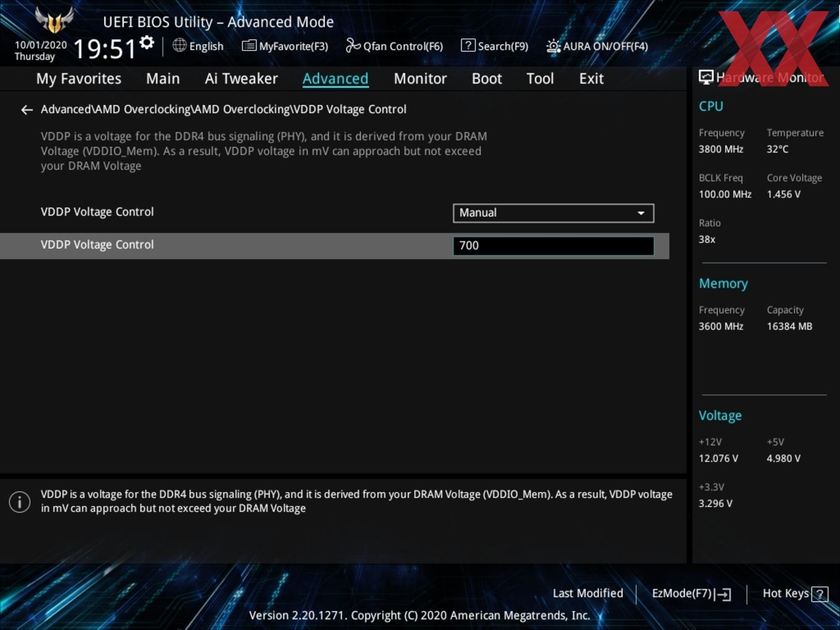Click +12V reading 12.076 V
840x630 pixels.
click(x=718, y=458)
